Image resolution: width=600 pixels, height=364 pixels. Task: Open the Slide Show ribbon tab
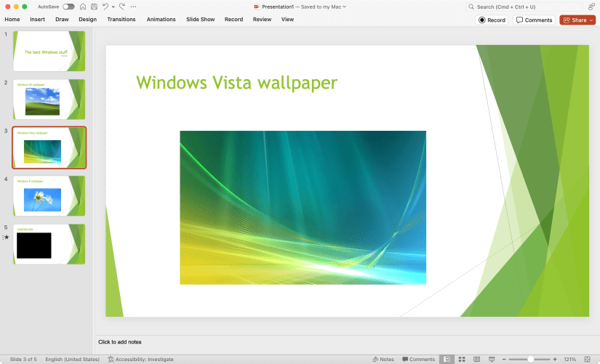(x=201, y=19)
